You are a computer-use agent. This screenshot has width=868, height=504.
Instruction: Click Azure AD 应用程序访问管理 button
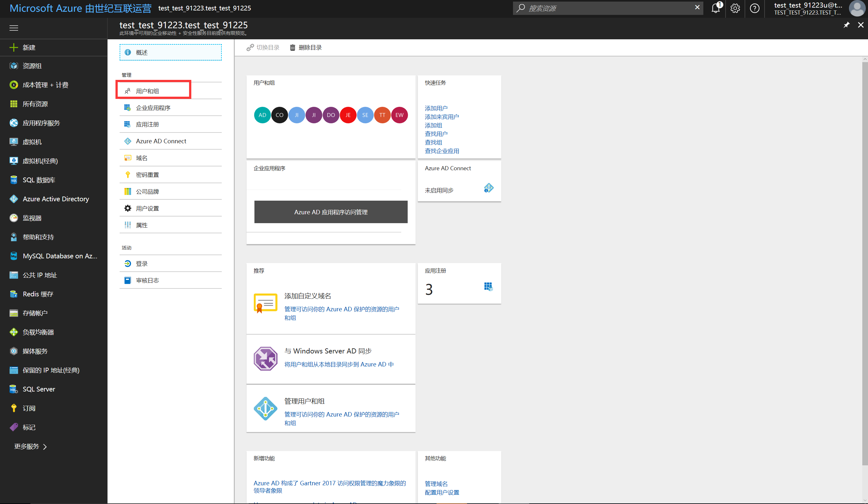click(331, 212)
